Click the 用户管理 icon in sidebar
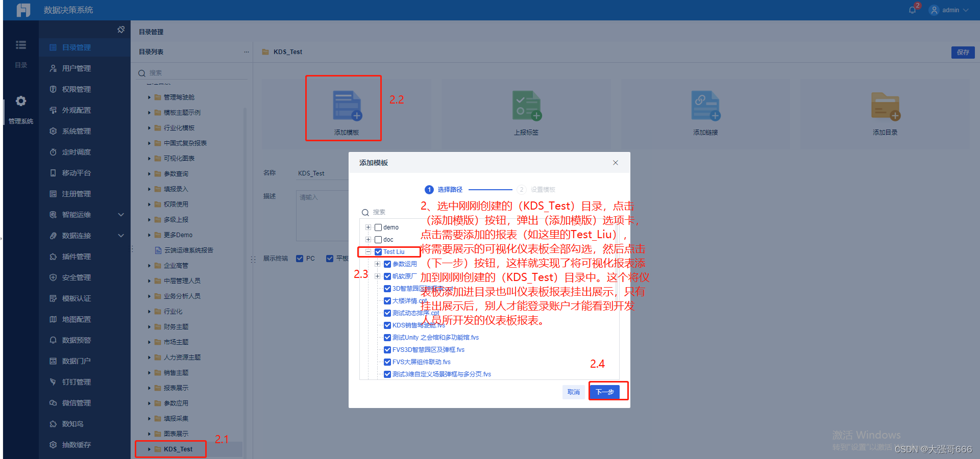980x459 pixels. pyautogui.click(x=53, y=68)
